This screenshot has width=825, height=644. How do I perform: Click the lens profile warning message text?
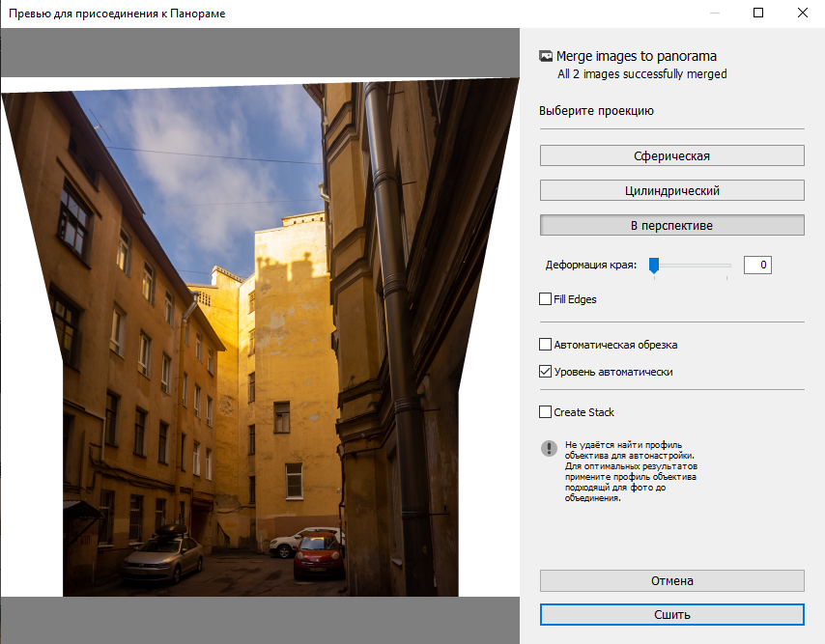(631, 473)
